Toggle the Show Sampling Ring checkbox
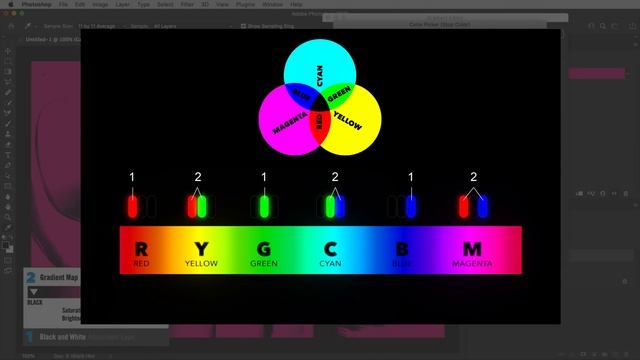The image size is (640, 360). [x=243, y=26]
